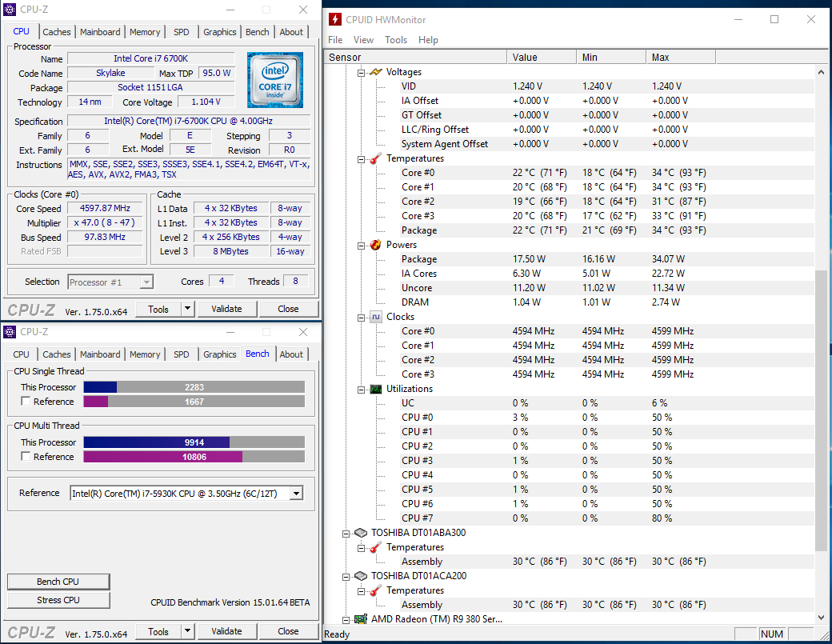Collapse the Voltages tree node
The image size is (832, 644).
[361, 73]
